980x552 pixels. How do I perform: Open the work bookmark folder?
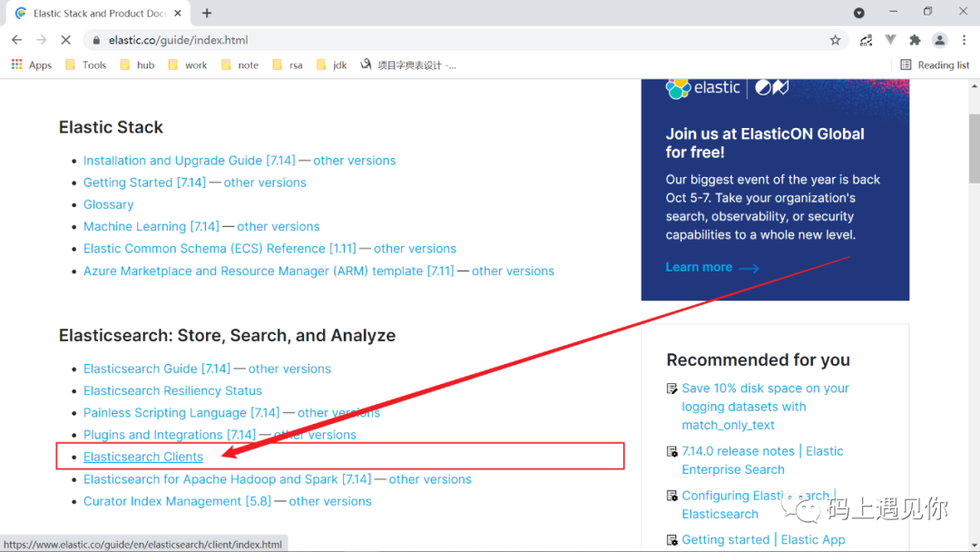(188, 65)
